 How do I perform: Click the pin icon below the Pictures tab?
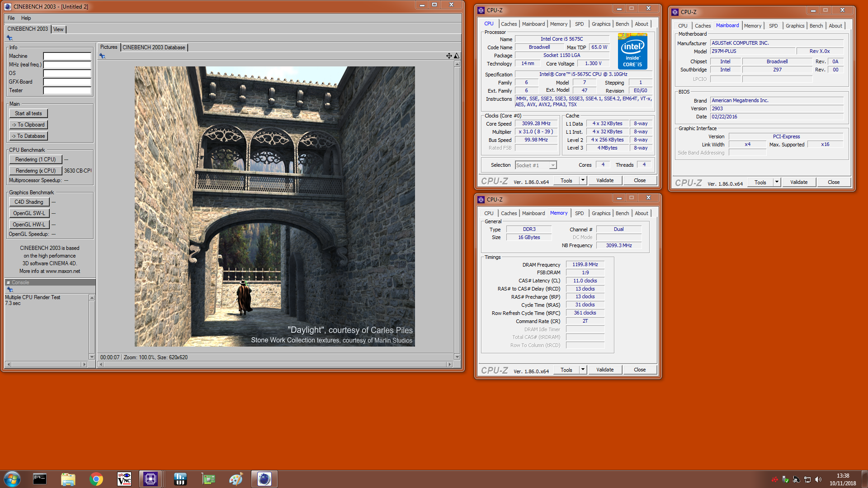pos(103,56)
